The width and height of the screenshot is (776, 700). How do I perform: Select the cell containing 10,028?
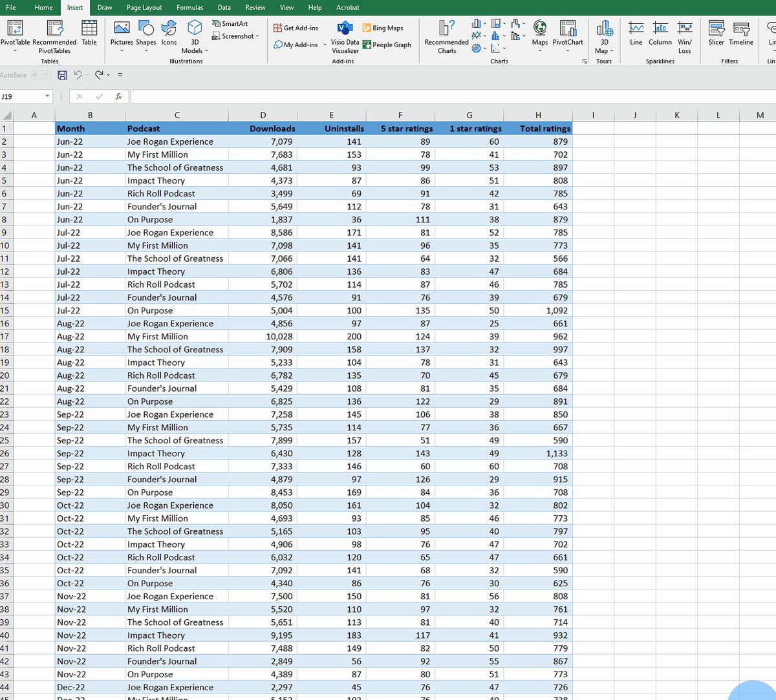[263, 336]
